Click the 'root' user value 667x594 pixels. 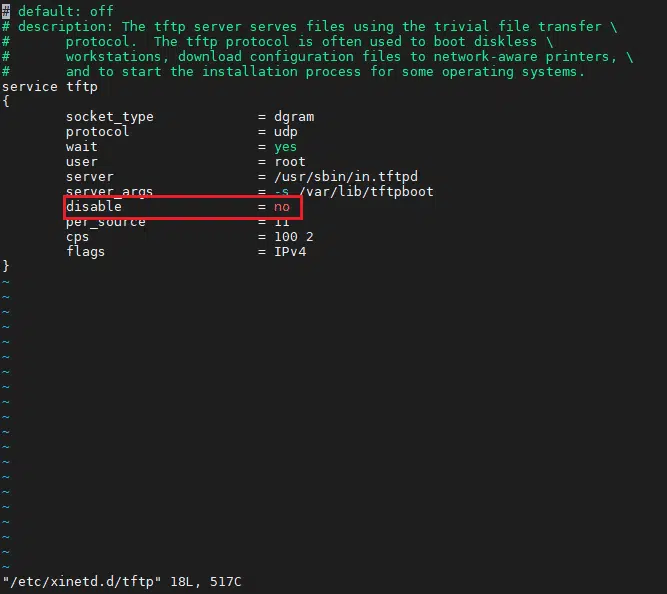(290, 162)
